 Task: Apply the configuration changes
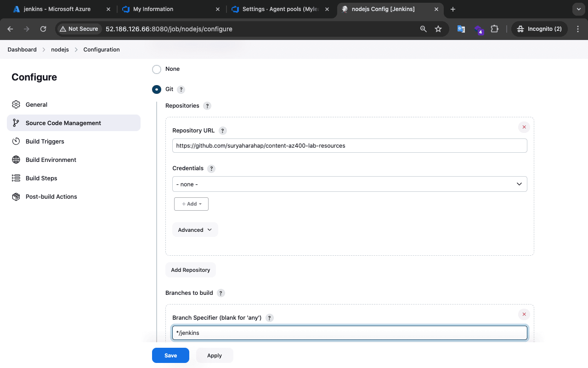[x=215, y=356]
